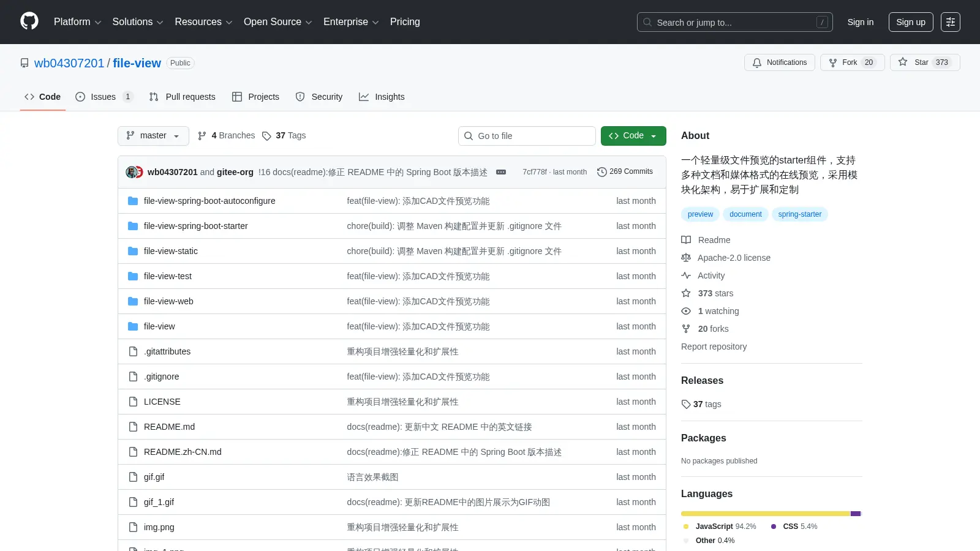
Task: Open the 7cf778f commit hash
Action: point(535,172)
